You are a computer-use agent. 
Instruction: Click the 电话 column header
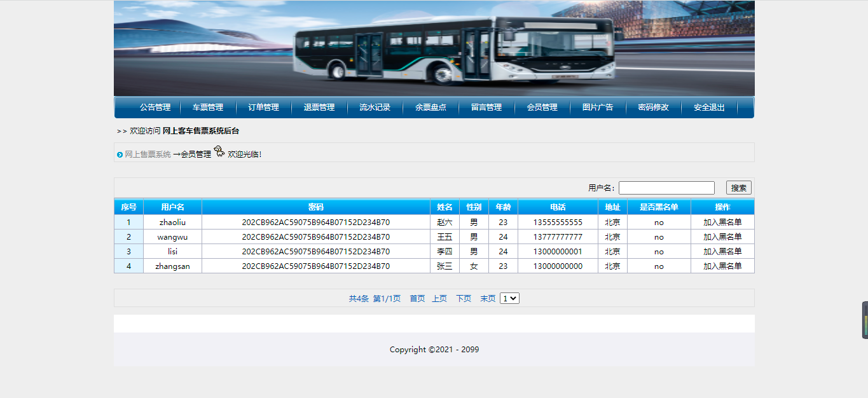[x=558, y=207]
